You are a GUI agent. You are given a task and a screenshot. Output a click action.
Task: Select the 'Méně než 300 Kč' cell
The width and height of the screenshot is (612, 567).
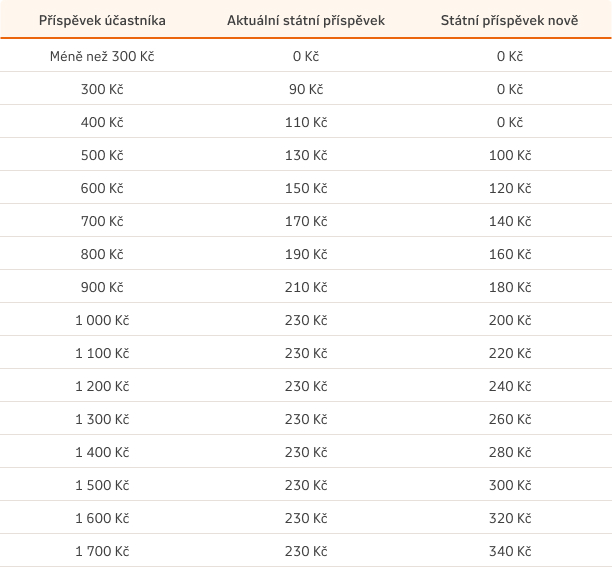102,56
